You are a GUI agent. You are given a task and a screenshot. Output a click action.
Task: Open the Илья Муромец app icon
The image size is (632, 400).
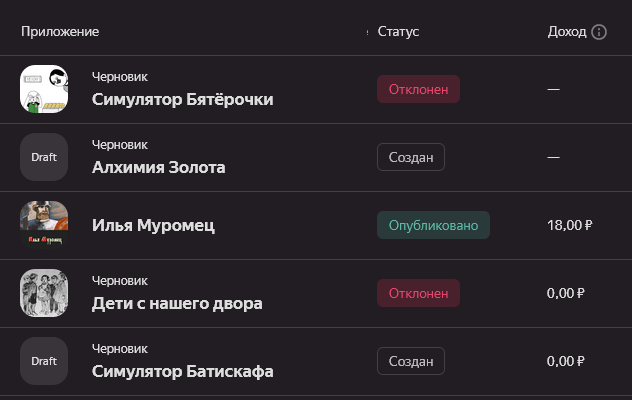[44, 225]
